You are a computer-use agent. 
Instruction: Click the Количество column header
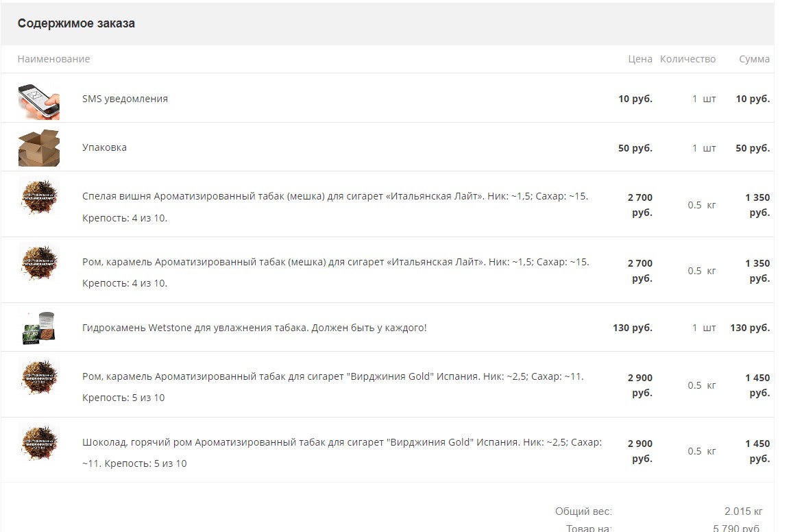(x=687, y=59)
